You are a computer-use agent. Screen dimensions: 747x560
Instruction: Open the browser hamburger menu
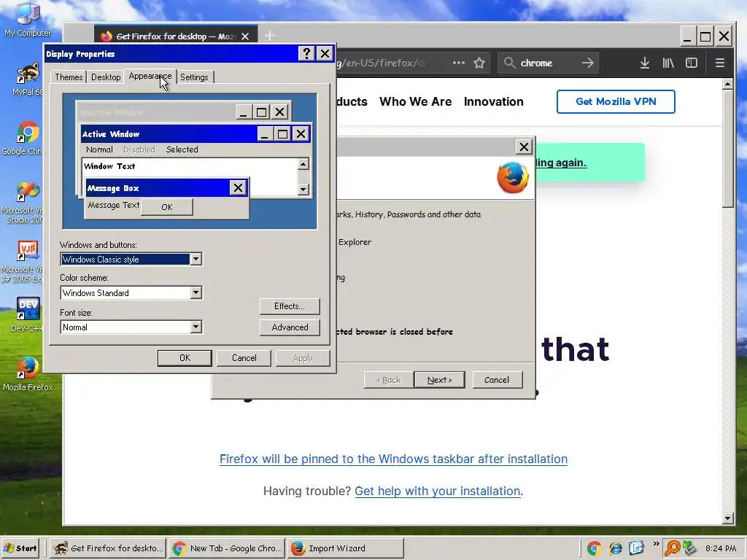[x=719, y=63]
